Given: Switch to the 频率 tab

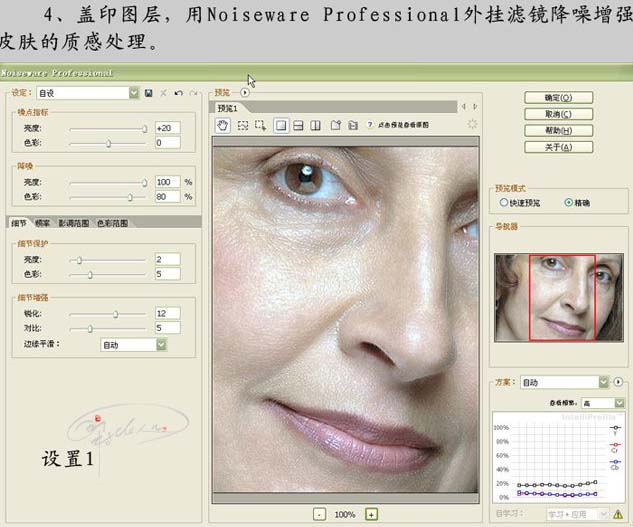Looking at the screenshot, I should click(42, 223).
